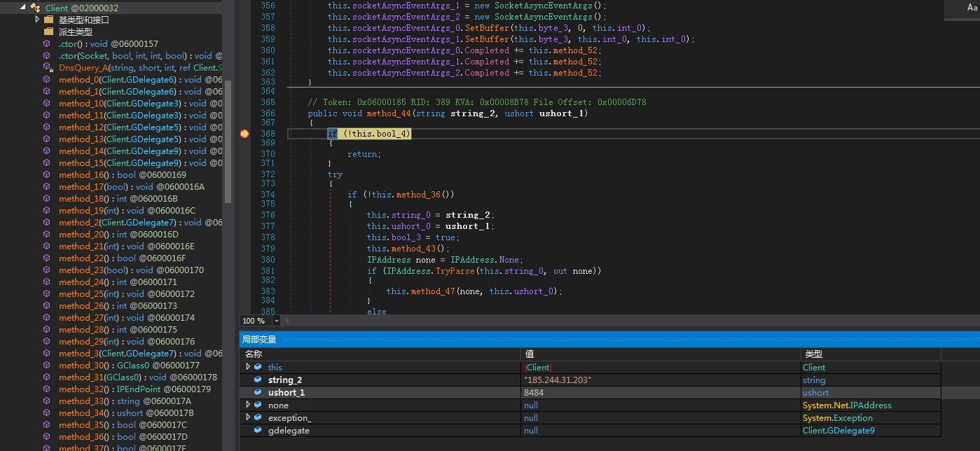Screen dimensions: 980x451
Task: Click the {Client} value in locals
Action: (538, 367)
